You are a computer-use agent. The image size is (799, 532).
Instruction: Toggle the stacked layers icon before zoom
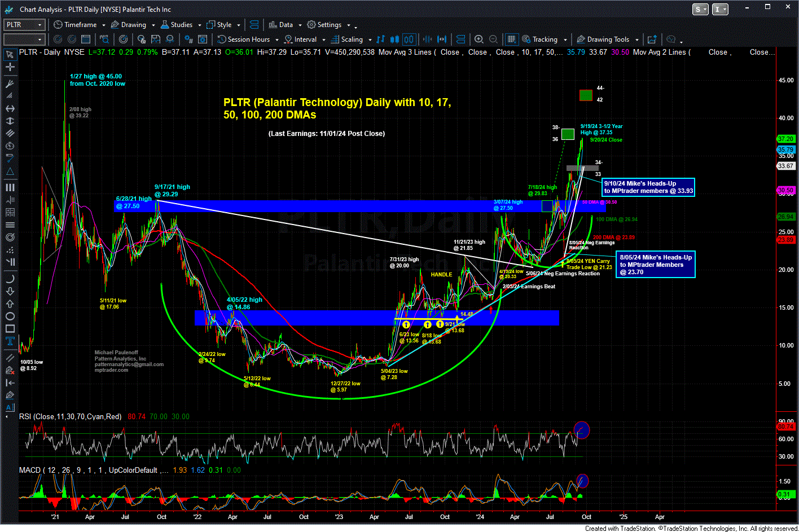point(462,39)
